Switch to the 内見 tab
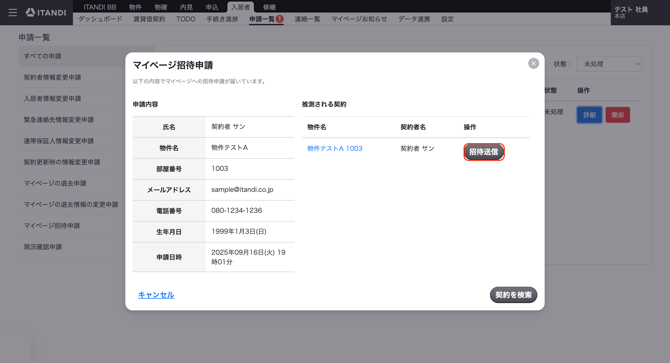670x363 pixels. click(186, 7)
